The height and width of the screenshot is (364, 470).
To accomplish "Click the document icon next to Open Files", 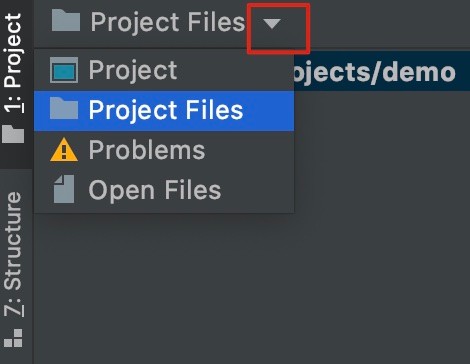I will coord(64,189).
